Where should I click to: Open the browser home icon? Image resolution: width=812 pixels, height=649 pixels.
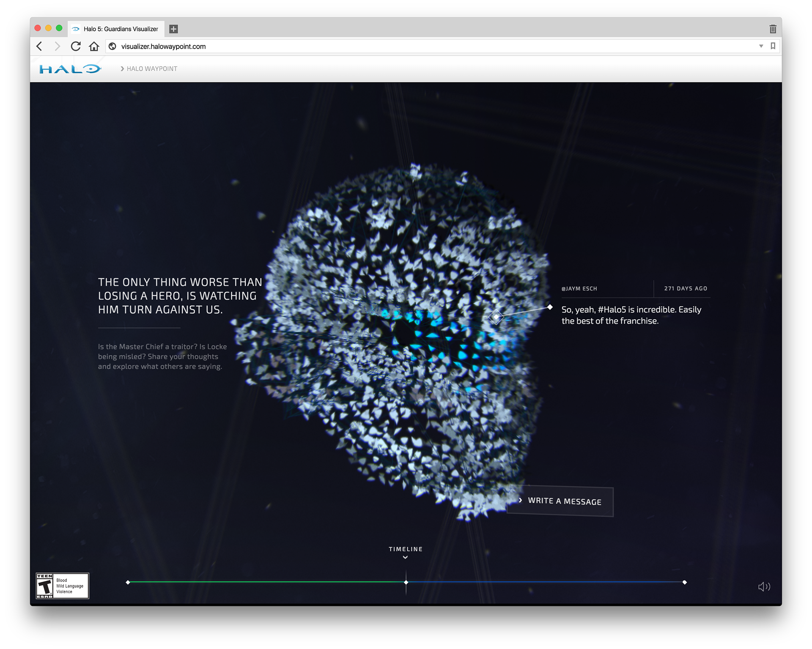pyautogui.click(x=94, y=46)
